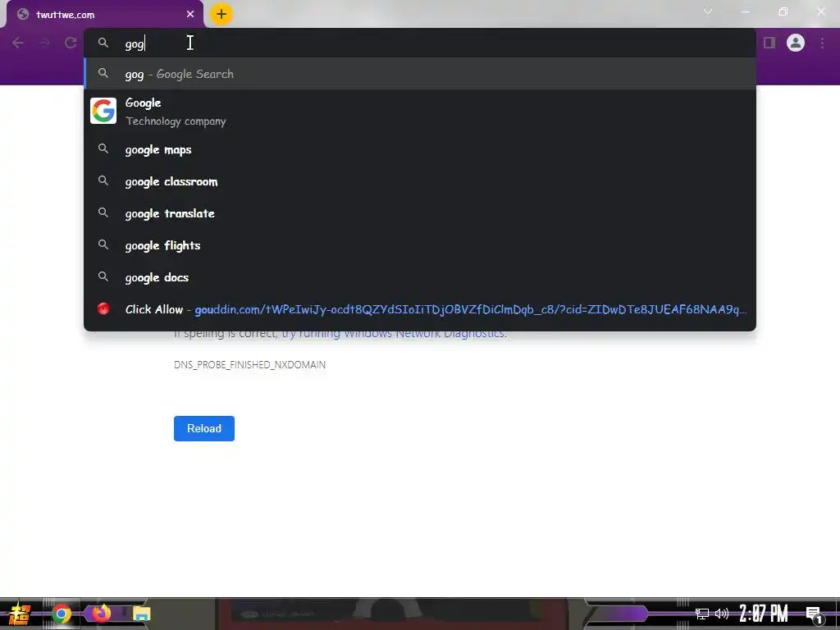840x630 pixels.
Task: Choose 'gog - Google Search' suggestion
Action: tap(420, 74)
